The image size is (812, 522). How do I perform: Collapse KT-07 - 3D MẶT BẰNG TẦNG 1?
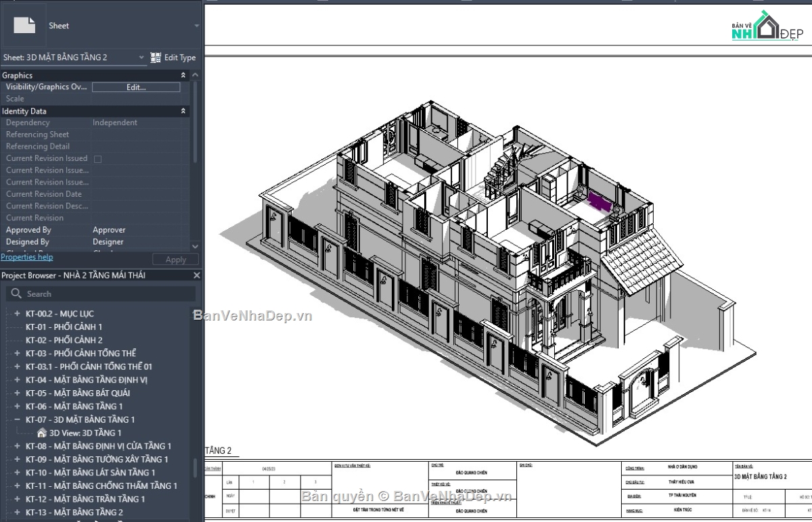pos(18,419)
